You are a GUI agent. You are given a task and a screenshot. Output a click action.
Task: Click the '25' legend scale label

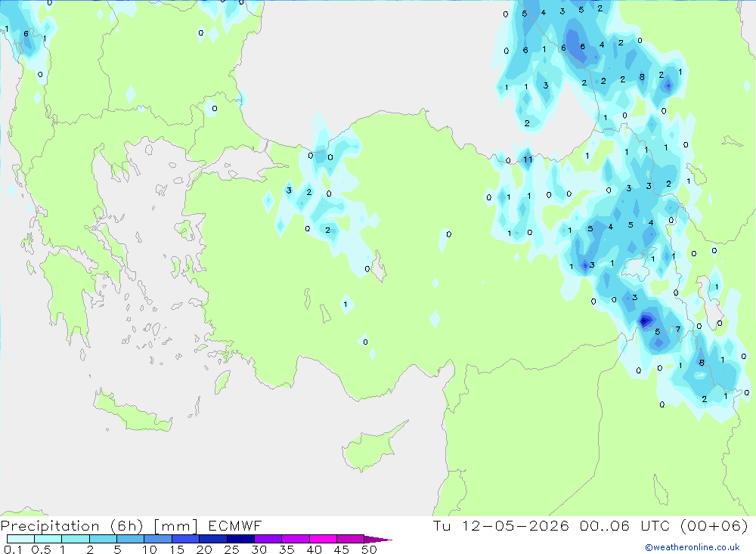click(231, 549)
